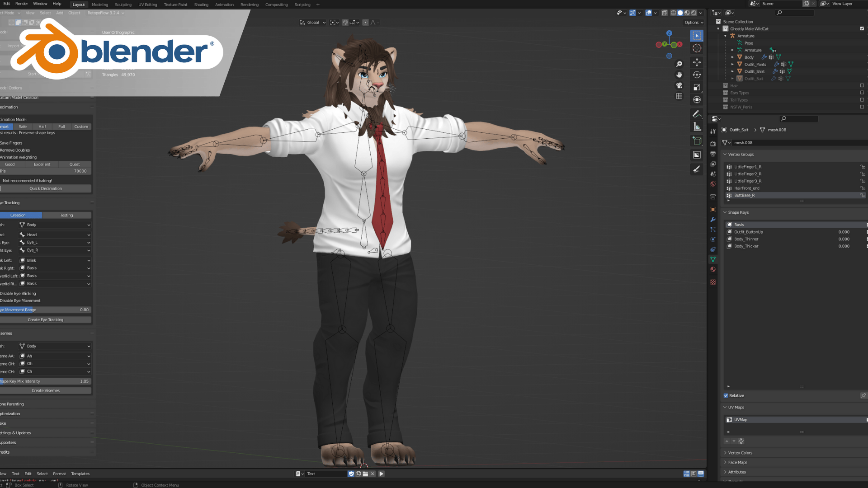Image resolution: width=868 pixels, height=488 pixels.
Task: Enable the Hair collection checkbox
Action: tap(862, 85)
